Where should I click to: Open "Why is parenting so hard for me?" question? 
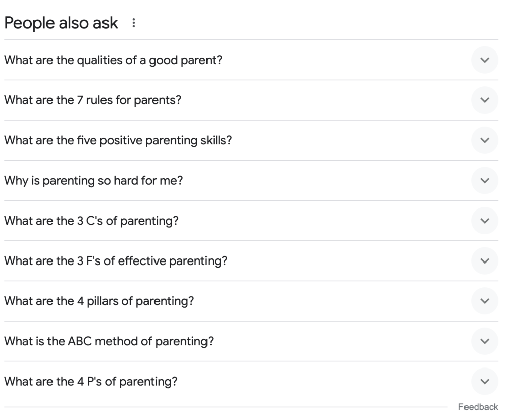coord(93,180)
